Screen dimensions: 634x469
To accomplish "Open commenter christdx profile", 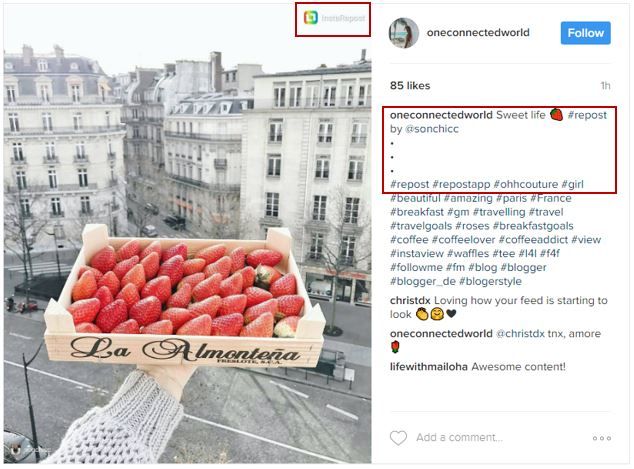I will coord(410,300).
